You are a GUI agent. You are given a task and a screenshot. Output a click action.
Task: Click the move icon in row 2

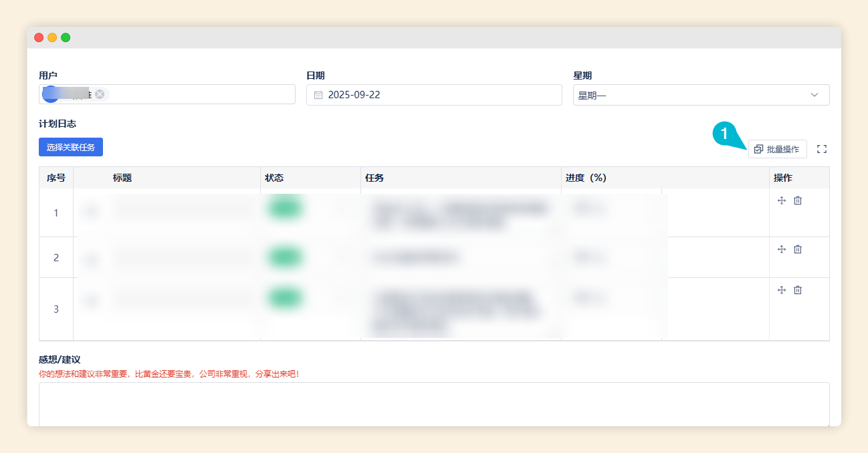(x=782, y=249)
